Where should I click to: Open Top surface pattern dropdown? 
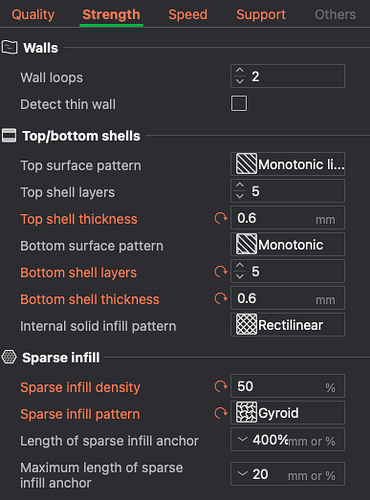pos(288,164)
